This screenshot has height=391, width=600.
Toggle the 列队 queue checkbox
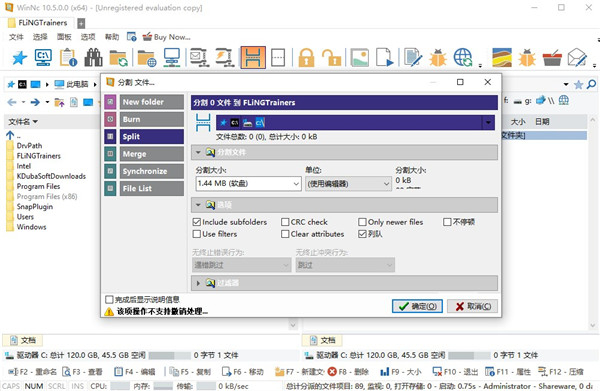coord(362,234)
